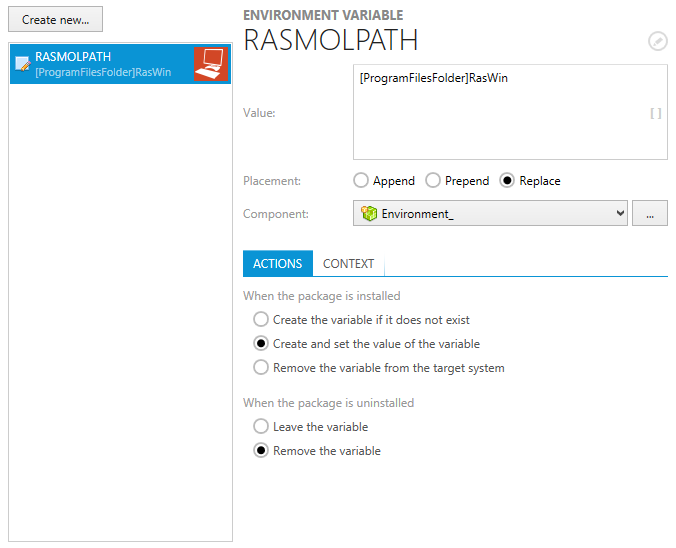
Task: Click the green Environment_ component icon
Action: coord(369,214)
